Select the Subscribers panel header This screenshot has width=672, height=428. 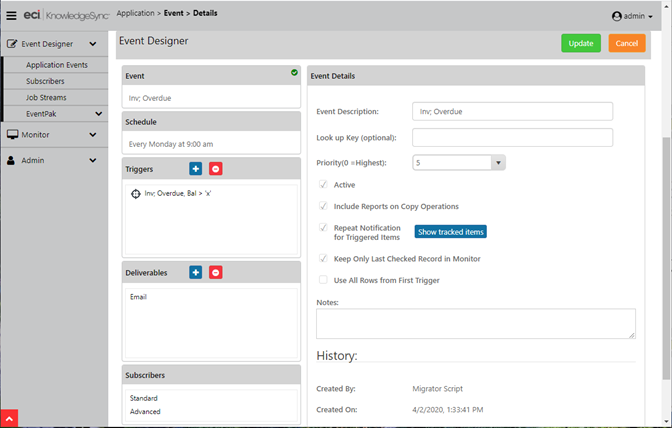211,375
